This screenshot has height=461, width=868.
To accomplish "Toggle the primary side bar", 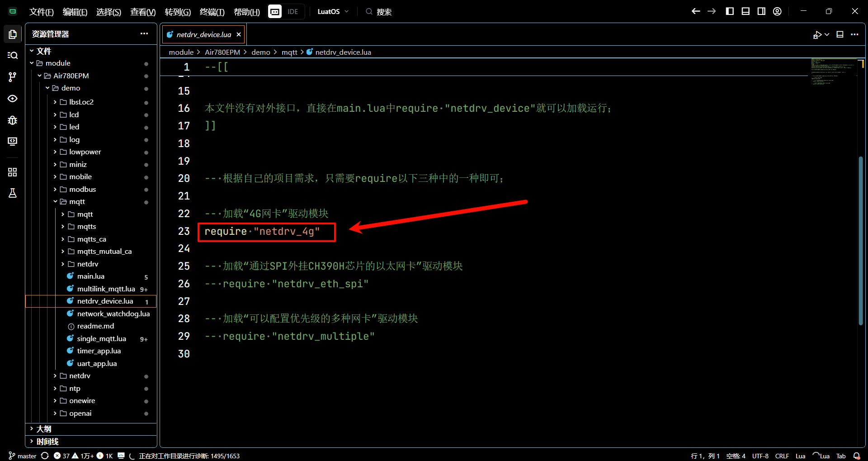I will click(730, 11).
